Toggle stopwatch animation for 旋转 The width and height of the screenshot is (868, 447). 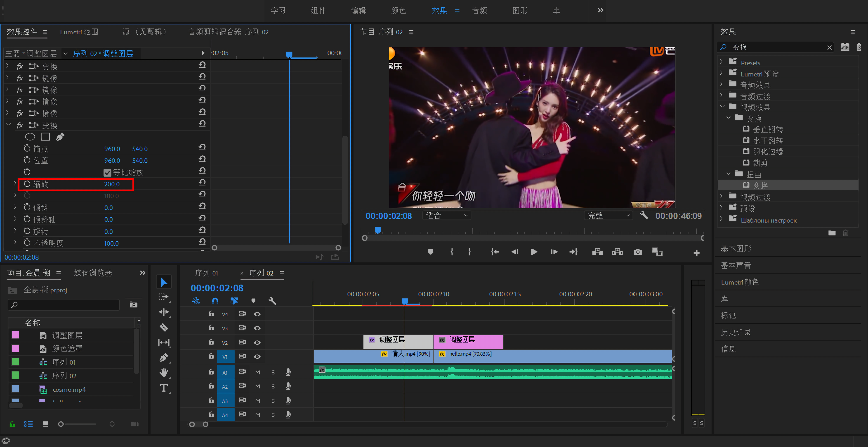point(27,231)
